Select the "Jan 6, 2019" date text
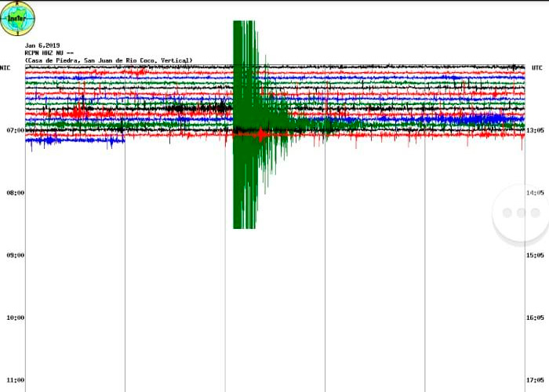This screenshot has width=549, height=392. click(x=43, y=45)
